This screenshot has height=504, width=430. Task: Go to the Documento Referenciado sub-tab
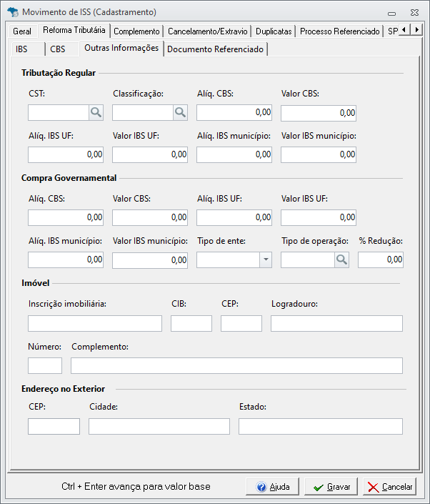click(215, 49)
